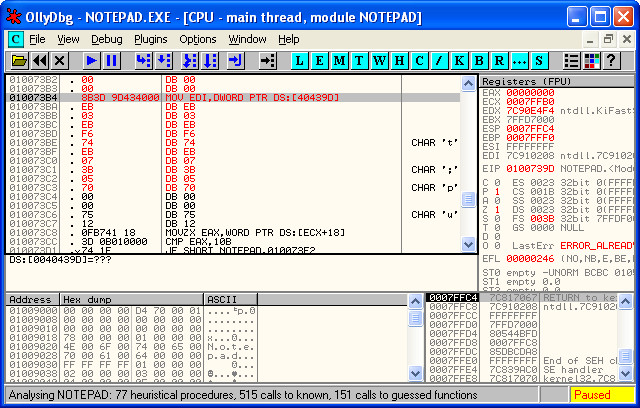Restore the inner CPU child window
The height and width of the screenshot is (408, 640).
(x=608, y=40)
